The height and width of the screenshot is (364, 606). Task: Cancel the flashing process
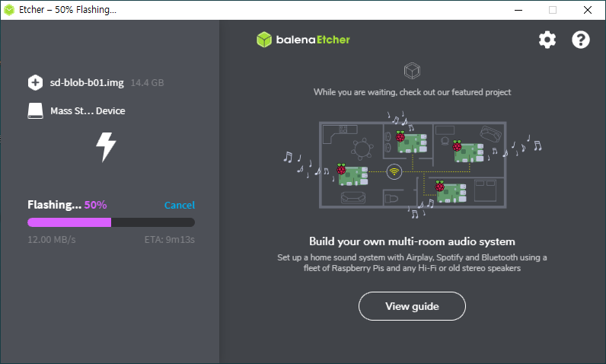coord(180,205)
